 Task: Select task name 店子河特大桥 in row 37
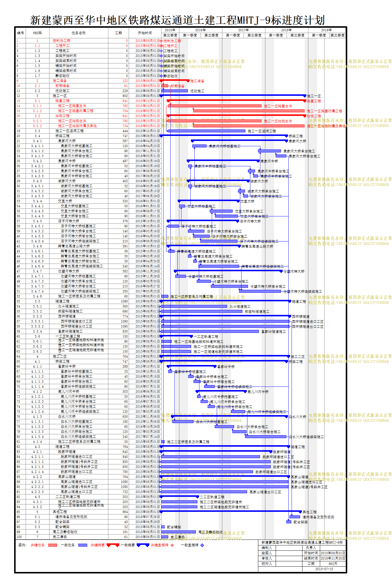(69, 221)
